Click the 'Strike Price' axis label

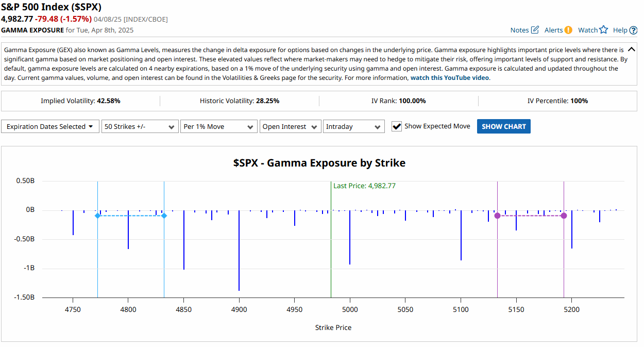pyautogui.click(x=333, y=327)
